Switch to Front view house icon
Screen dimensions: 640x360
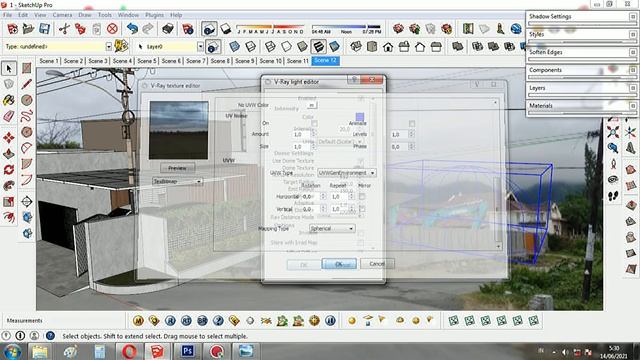(388, 47)
